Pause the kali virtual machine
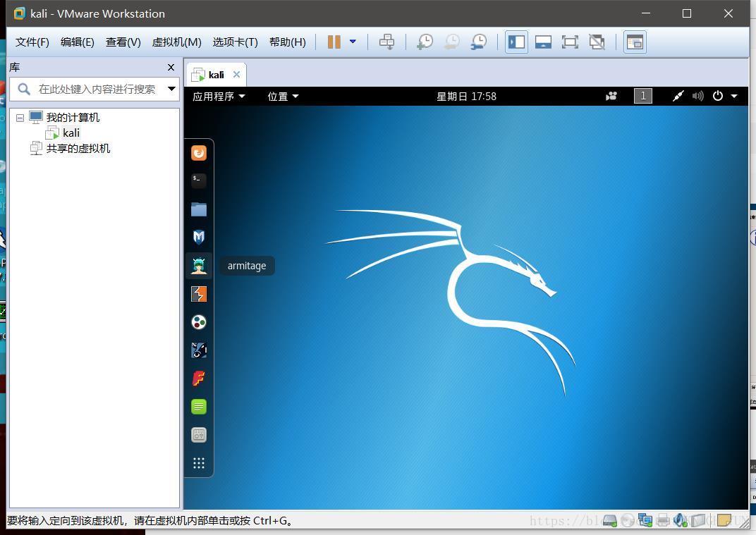The image size is (756, 535). pos(334,42)
